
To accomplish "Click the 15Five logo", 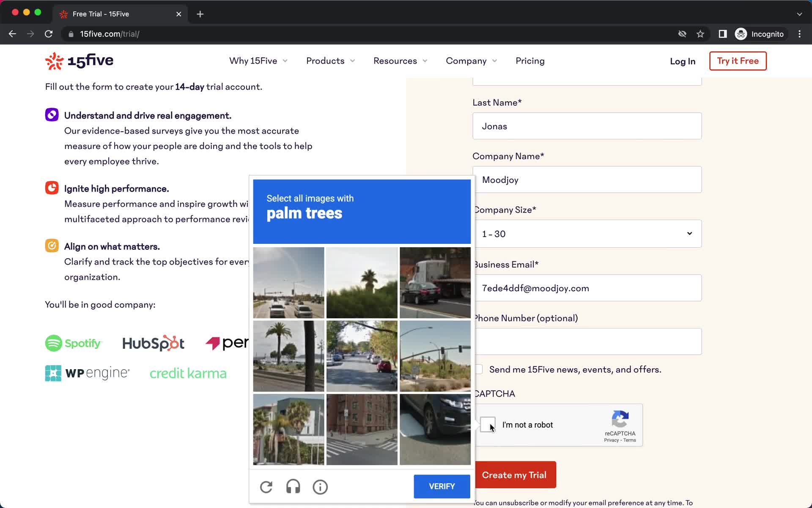I will coord(79,61).
